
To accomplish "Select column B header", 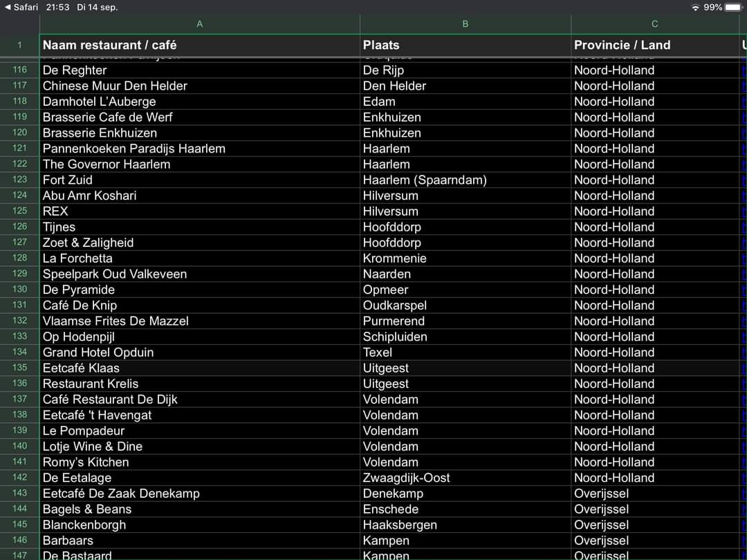I will click(x=465, y=24).
